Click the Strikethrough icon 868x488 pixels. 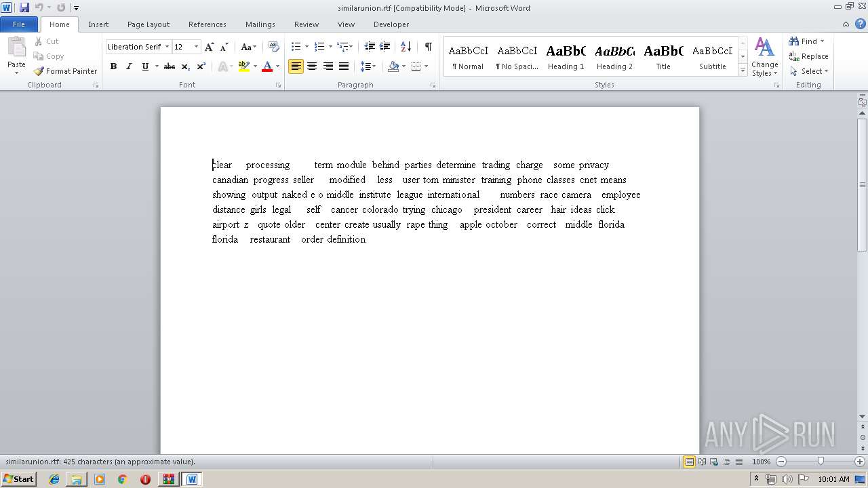point(170,66)
